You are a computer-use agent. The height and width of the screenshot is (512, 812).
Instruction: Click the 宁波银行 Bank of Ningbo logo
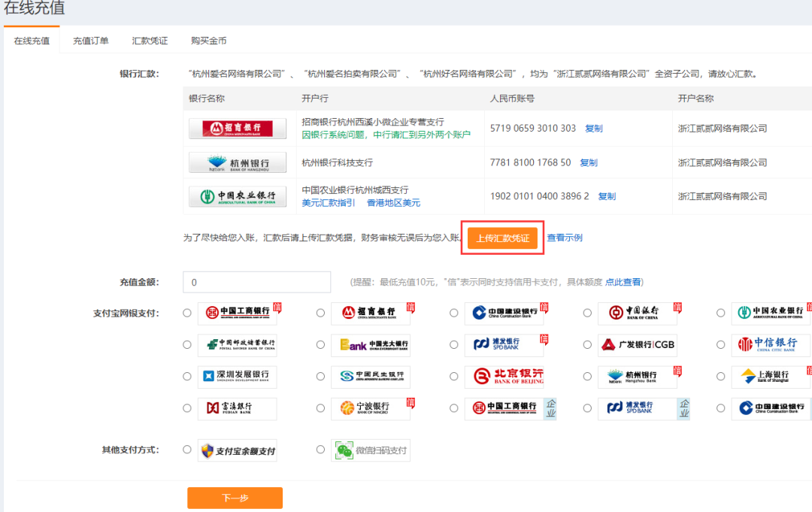pyautogui.click(x=371, y=408)
